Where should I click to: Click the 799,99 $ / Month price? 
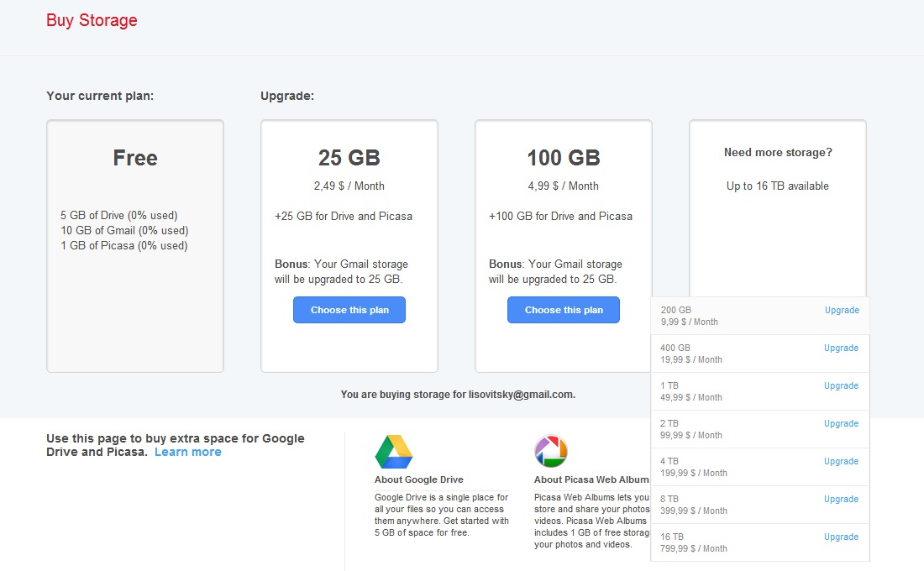694,548
